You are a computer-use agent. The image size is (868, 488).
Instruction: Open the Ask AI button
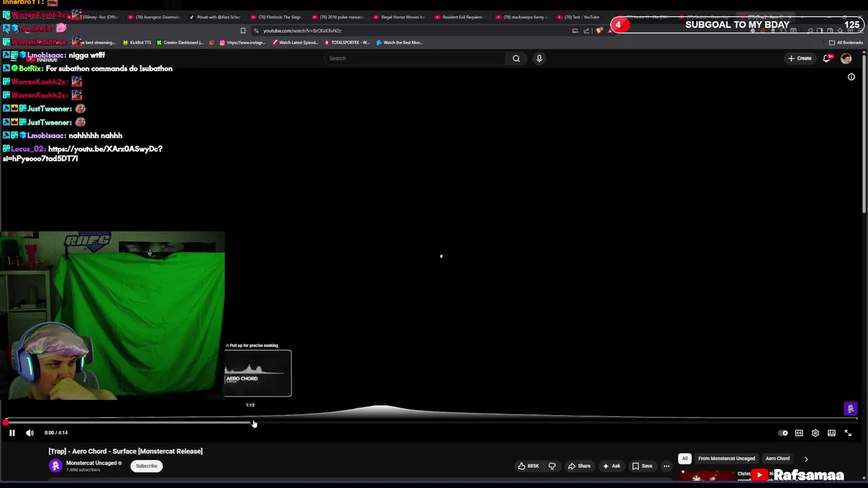tap(611, 466)
